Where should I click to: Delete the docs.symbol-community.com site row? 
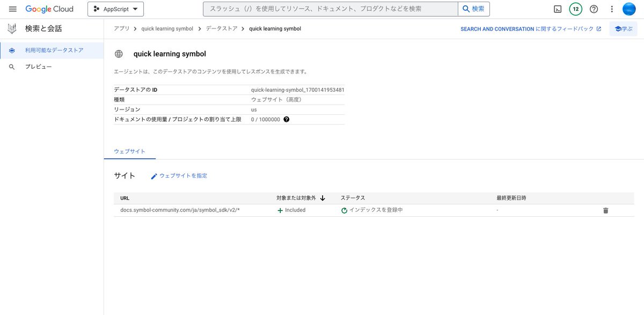point(606,210)
